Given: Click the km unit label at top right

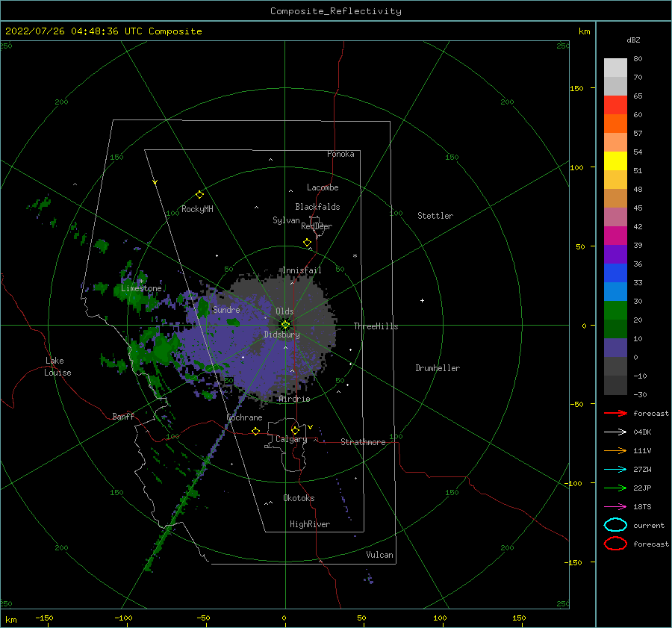Looking at the screenshot, I should click(584, 31).
